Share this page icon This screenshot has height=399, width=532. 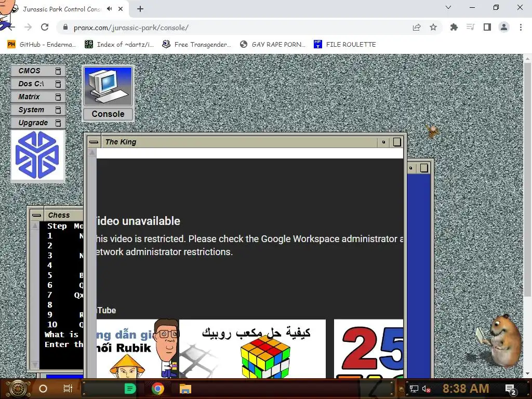tap(417, 28)
